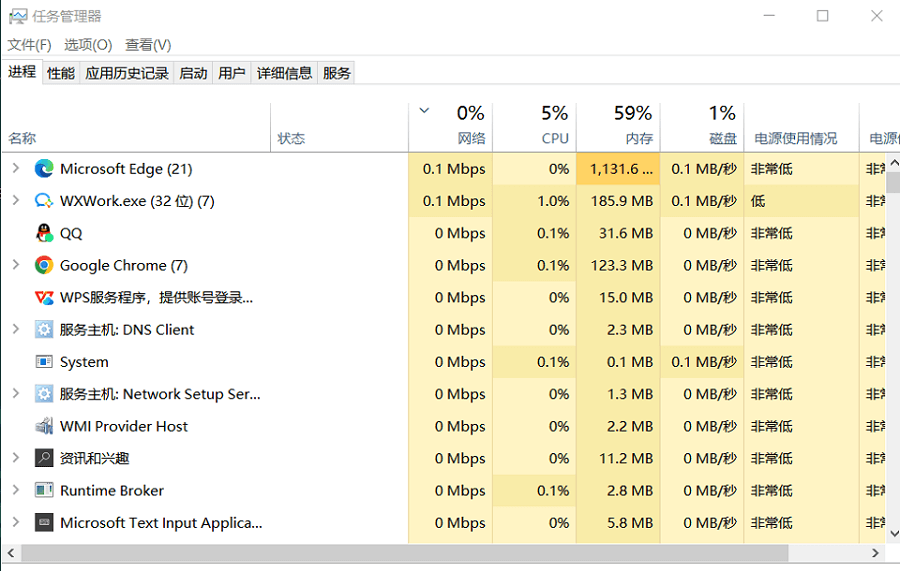Image resolution: width=900 pixels, height=571 pixels.
Task: Sort by the 电源使用情况 column header
Action: click(801, 127)
